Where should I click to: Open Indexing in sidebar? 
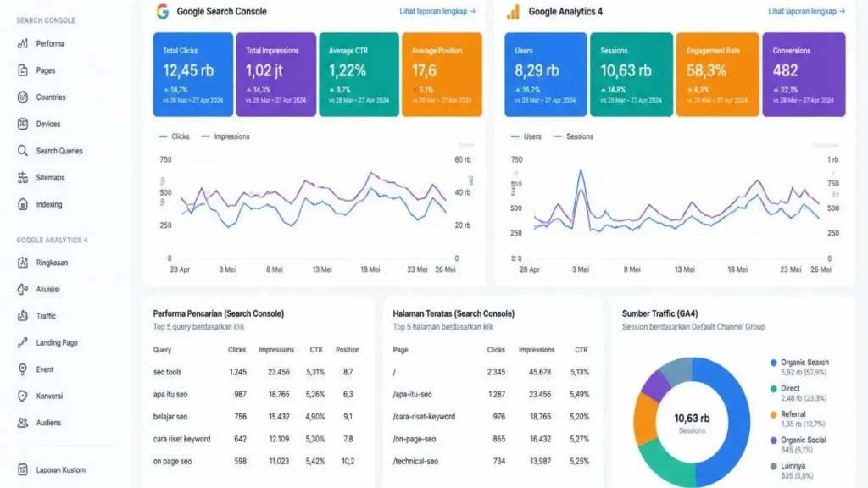click(49, 204)
